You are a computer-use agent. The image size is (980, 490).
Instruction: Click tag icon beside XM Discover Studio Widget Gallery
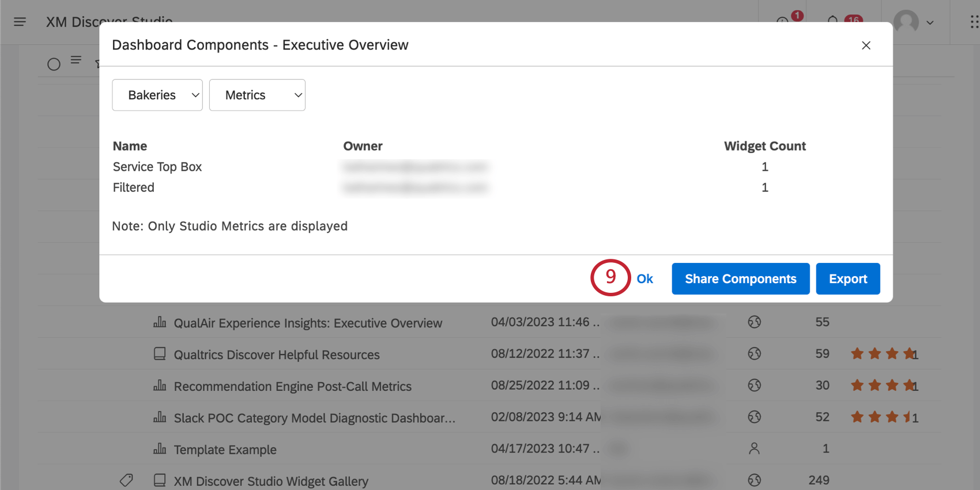tap(126, 480)
